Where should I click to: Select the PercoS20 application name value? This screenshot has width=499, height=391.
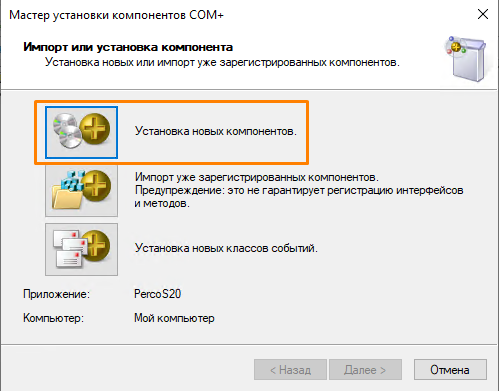157,294
